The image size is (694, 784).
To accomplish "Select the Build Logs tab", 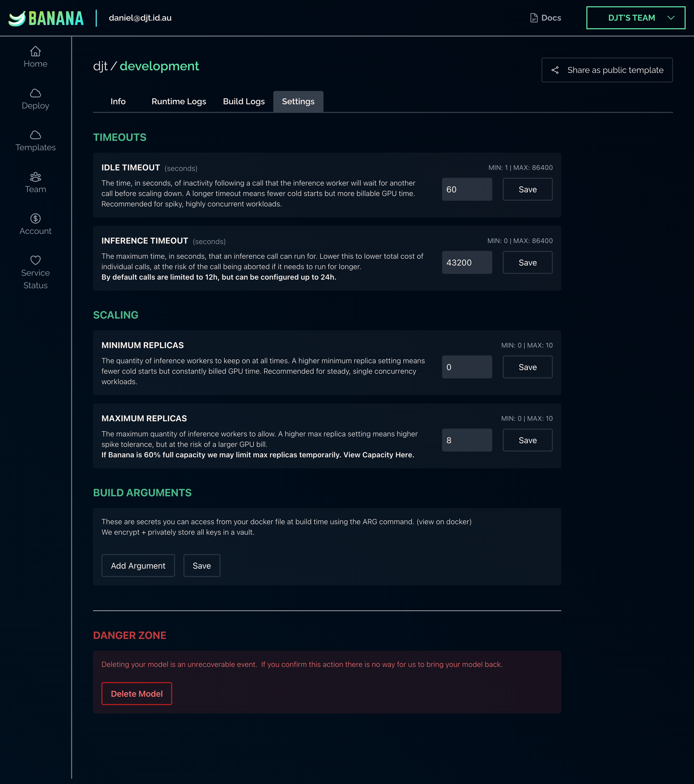I will 244,102.
